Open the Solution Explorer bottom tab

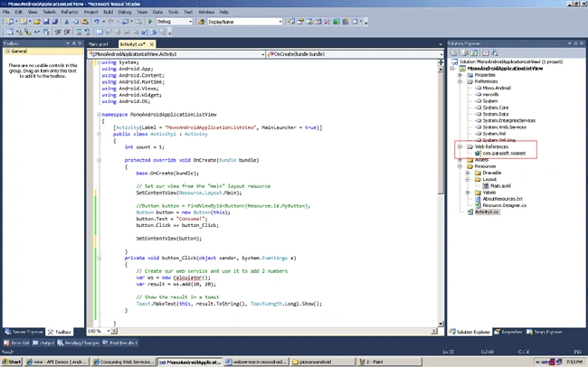469,332
